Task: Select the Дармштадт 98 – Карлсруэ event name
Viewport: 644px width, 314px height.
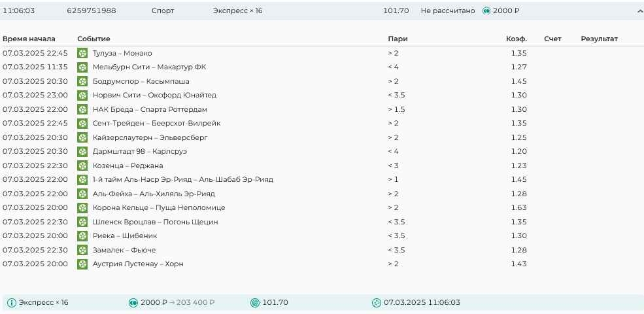Action: pyautogui.click(x=140, y=151)
